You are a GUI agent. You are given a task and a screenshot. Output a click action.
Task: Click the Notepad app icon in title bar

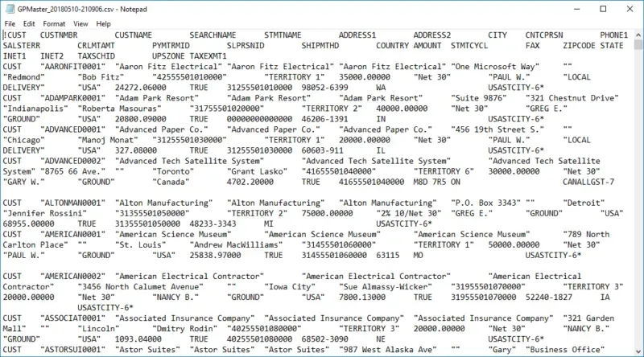(x=8, y=7)
